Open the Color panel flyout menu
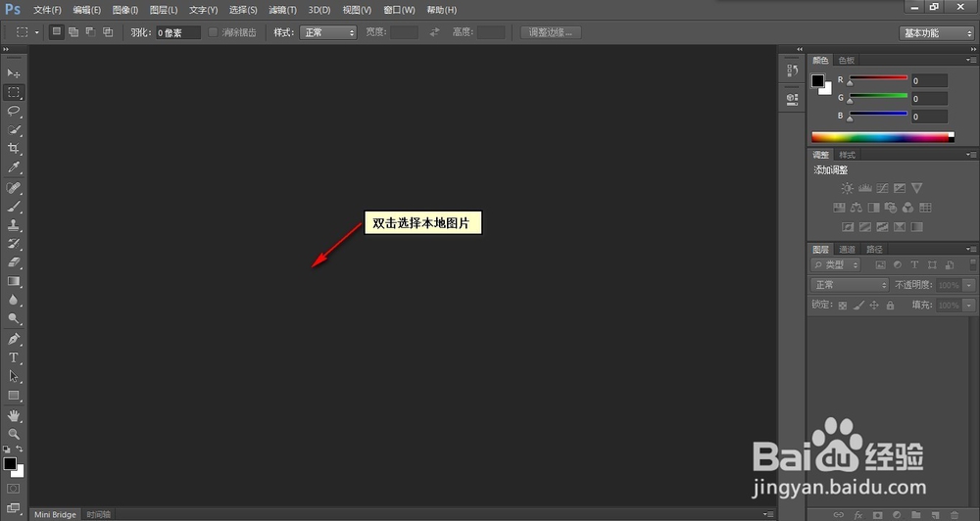 970,60
